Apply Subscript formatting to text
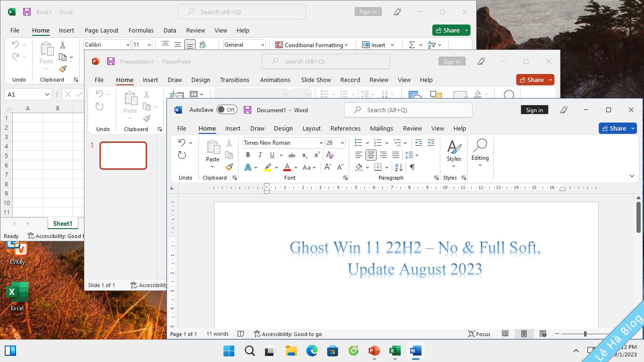644x362 pixels. 304,155
